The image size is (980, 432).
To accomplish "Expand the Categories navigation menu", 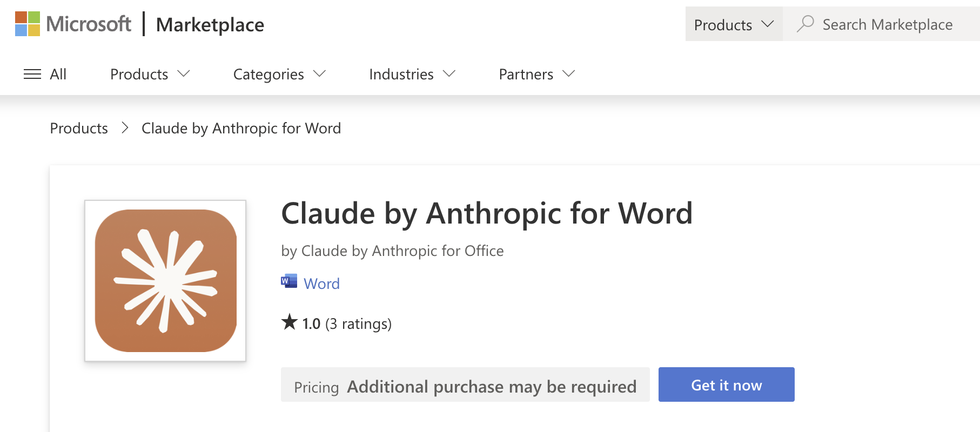I will 279,74.
